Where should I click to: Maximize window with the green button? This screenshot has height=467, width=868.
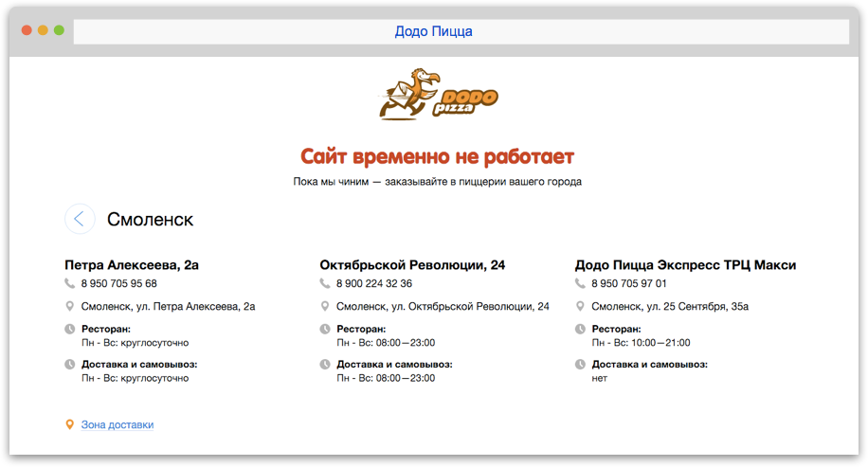(59, 30)
